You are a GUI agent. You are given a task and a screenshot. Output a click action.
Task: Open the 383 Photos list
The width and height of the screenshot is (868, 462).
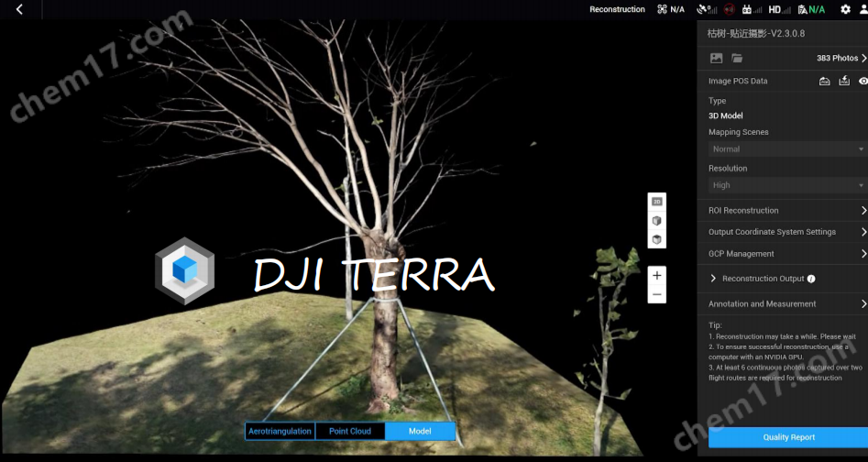click(841, 58)
